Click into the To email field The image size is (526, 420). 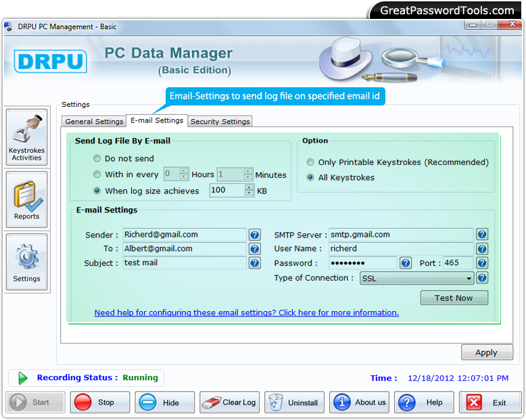pos(185,249)
